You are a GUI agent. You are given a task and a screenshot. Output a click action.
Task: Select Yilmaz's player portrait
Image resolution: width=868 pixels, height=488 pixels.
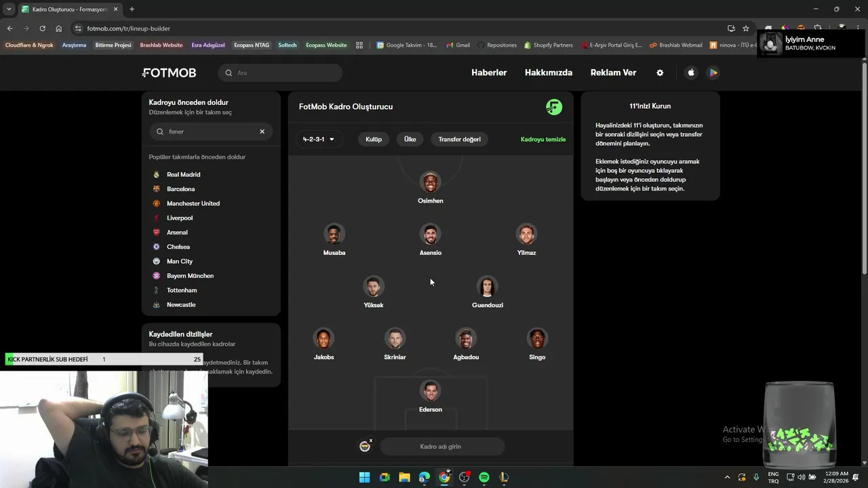[x=526, y=235]
